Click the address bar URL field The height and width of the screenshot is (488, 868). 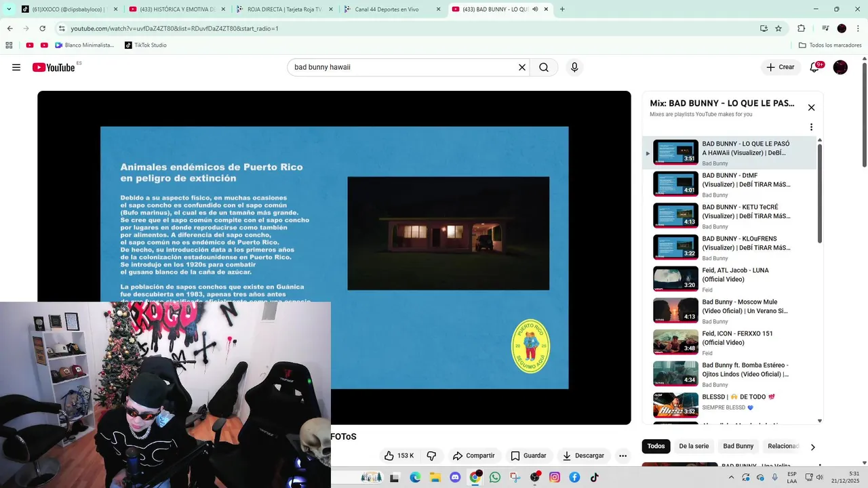(x=407, y=28)
